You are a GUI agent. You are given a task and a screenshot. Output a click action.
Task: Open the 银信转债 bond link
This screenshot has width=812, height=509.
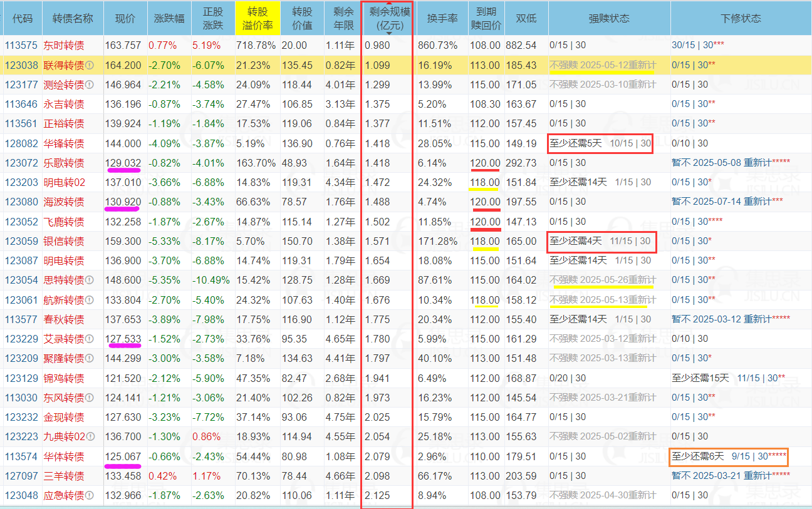coord(63,241)
